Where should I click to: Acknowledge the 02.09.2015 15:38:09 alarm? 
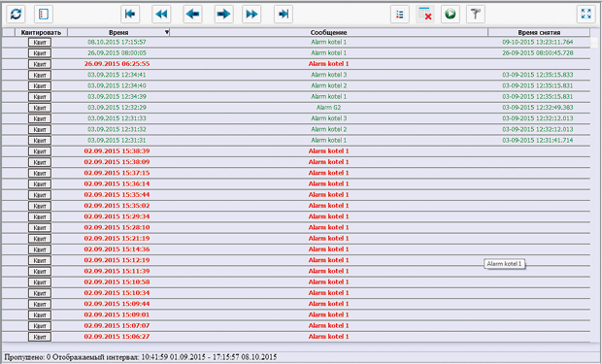tap(40, 162)
